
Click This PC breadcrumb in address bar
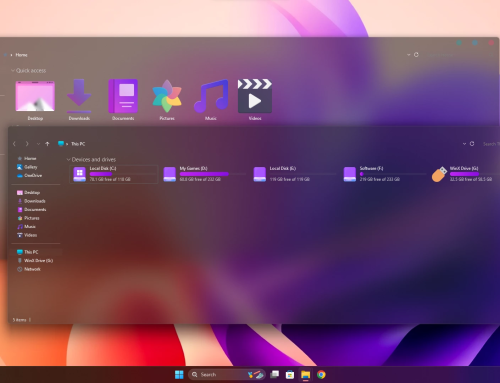[x=78, y=144]
